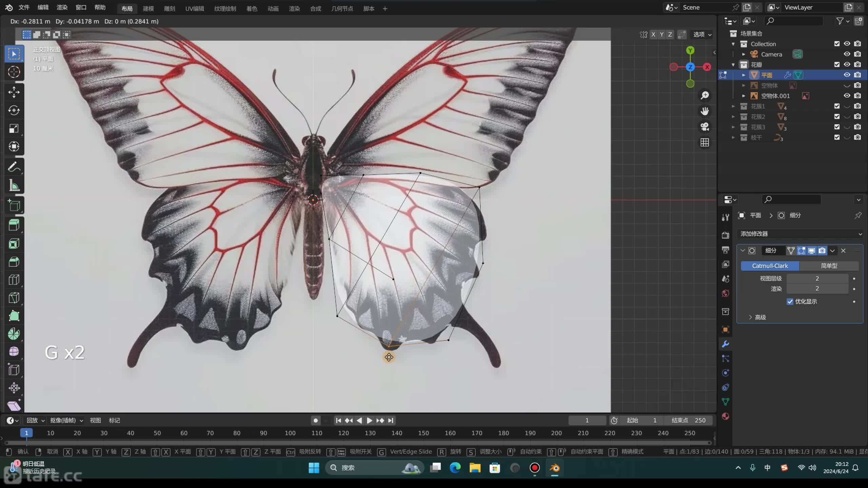Choose the Rotate tool

pyautogui.click(x=14, y=110)
